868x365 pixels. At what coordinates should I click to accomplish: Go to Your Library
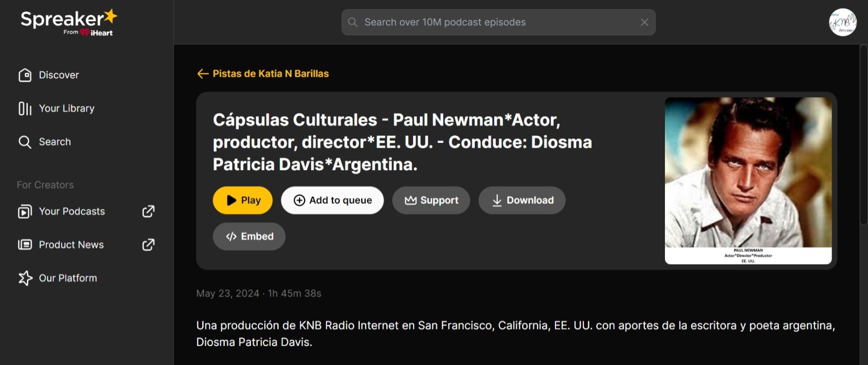point(66,108)
